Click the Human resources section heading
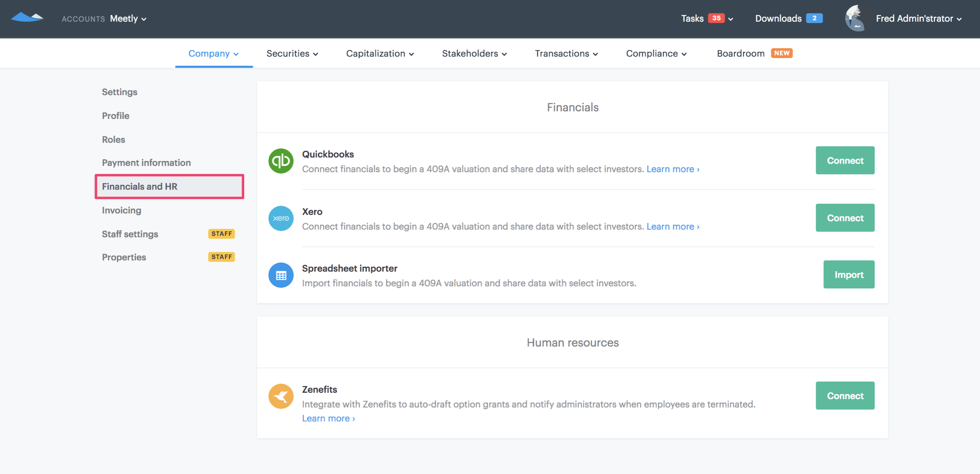 (572, 342)
